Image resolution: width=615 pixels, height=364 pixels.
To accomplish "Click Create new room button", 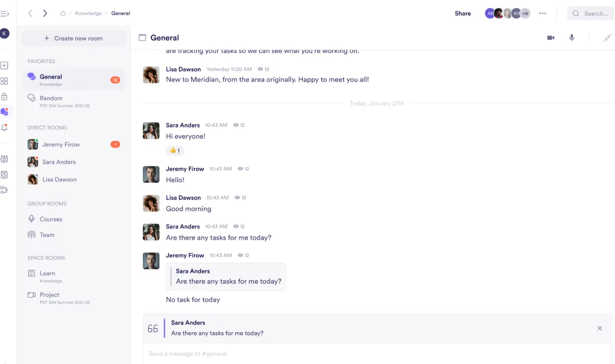I will point(74,38).
